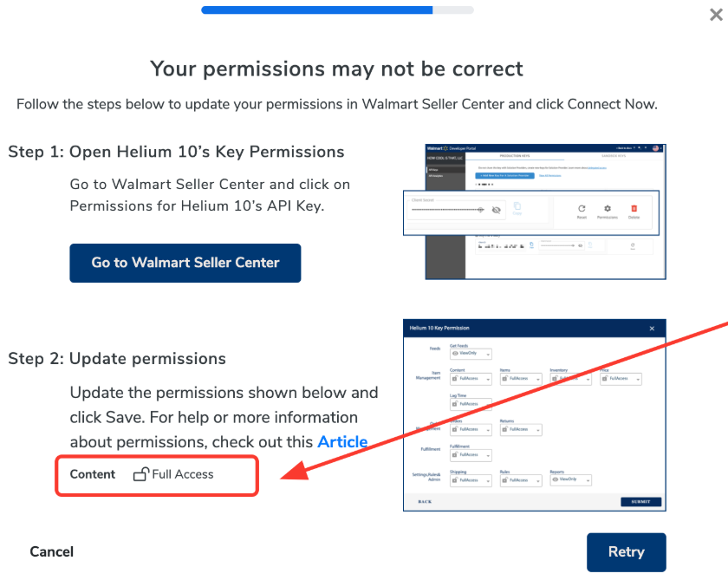
Task: Close the wizard with the top-right X
Action: 716,15
